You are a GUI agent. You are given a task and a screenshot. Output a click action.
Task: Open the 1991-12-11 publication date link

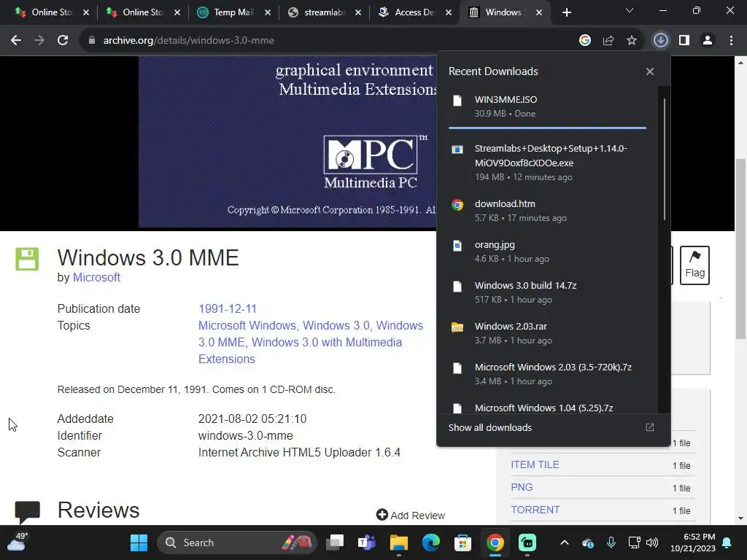228,308
